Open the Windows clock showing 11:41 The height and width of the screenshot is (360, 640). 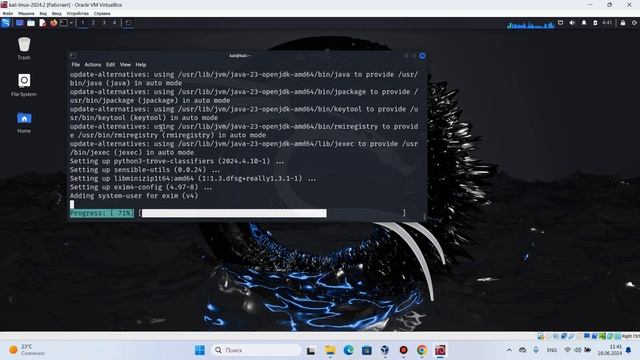pyautogui.click(x=610, y=350)
